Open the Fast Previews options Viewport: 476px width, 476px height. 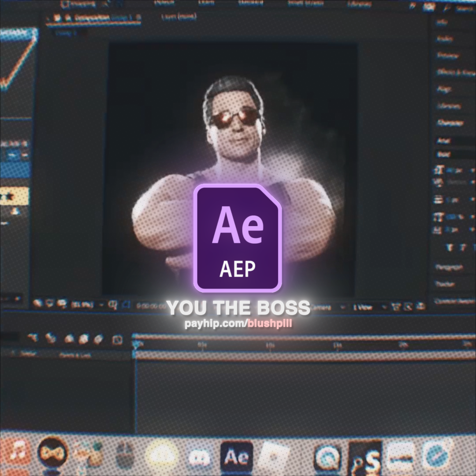(408, 307)
